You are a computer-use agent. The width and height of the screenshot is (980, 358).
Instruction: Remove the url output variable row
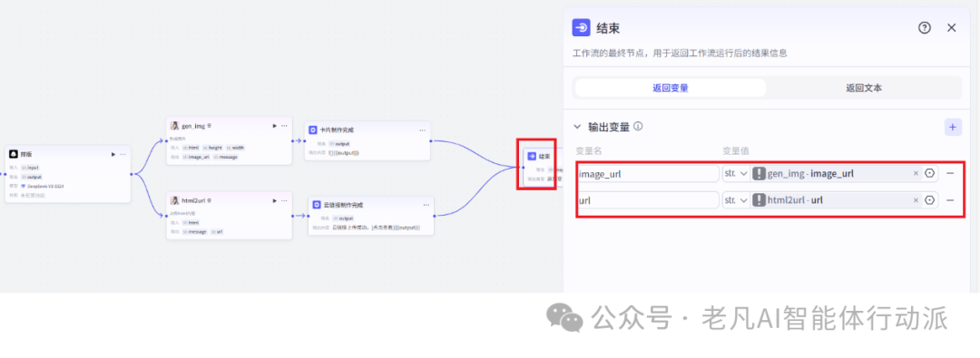(950, 200)
